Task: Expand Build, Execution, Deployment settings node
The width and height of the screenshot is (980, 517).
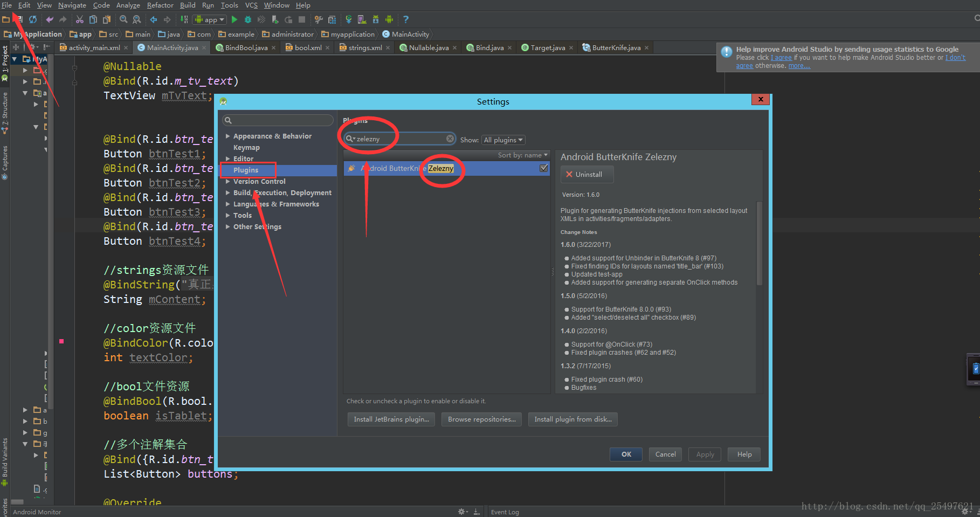Action: pos(228,192)
